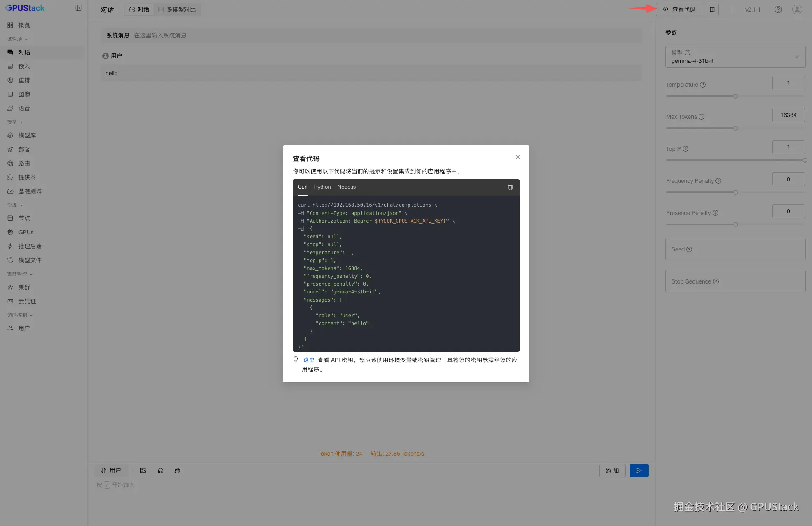Switch to the Node.js code tab

point(346,187)
